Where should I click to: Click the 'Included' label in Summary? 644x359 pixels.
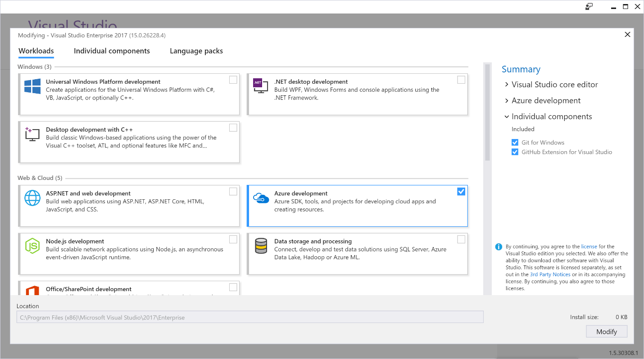coord(523,129)
